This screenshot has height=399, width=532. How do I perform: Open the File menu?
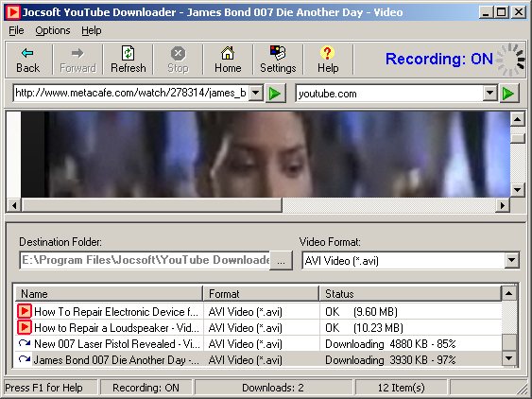[16, 30]
